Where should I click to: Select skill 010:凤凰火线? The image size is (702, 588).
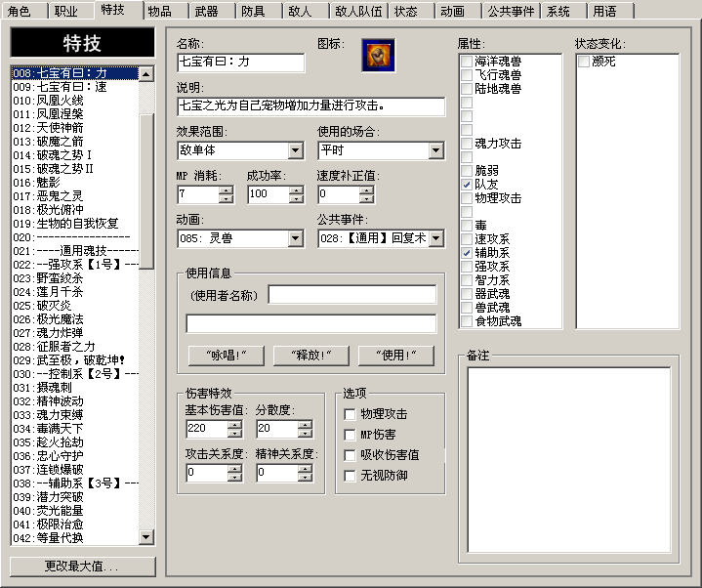point(75,101)
